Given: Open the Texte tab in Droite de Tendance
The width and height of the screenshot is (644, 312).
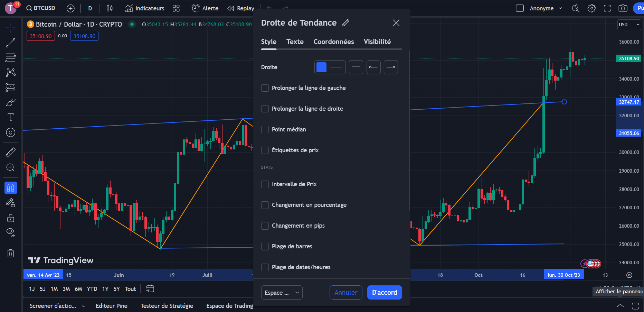Looking at the screenshot, I should coord(295,42).
